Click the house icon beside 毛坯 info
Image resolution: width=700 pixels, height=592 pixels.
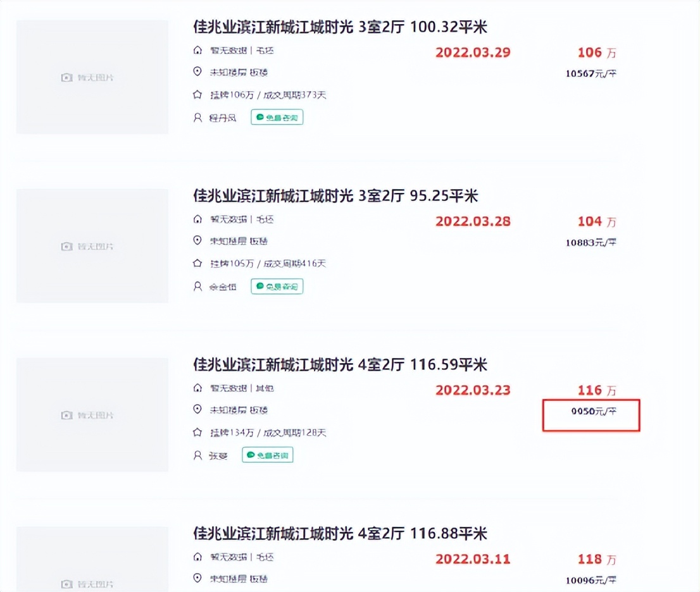(197, 51)
